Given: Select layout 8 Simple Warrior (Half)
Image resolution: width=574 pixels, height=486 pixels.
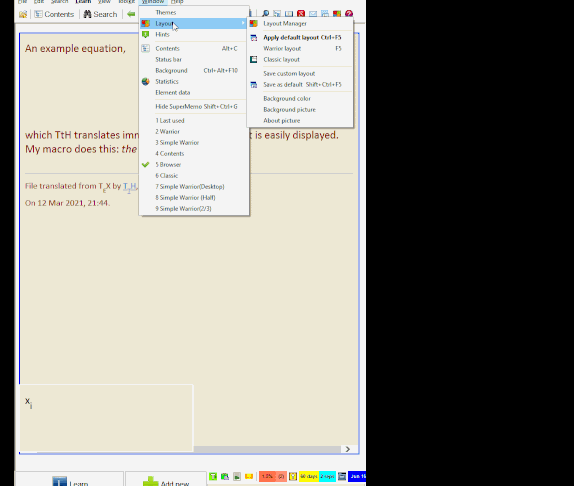Looking at the screenshot, I should point(194,197).
